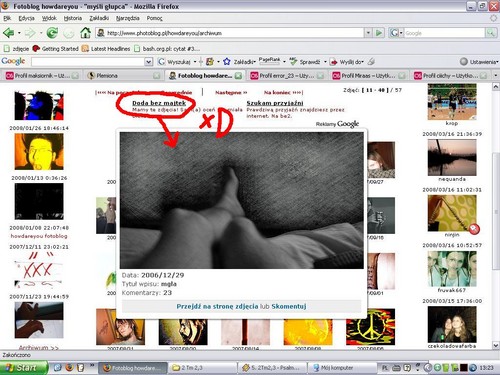Open the tab list dropdown arrow
Viewport: 500px width, 375px height.
click(x=495, y=76)
